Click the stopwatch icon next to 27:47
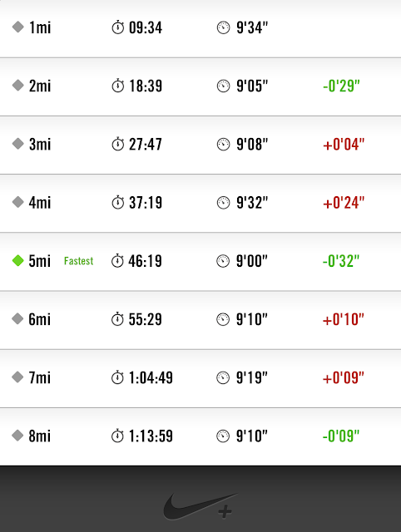The width and height of the screenshot is (401, 532). pos(118,144)
